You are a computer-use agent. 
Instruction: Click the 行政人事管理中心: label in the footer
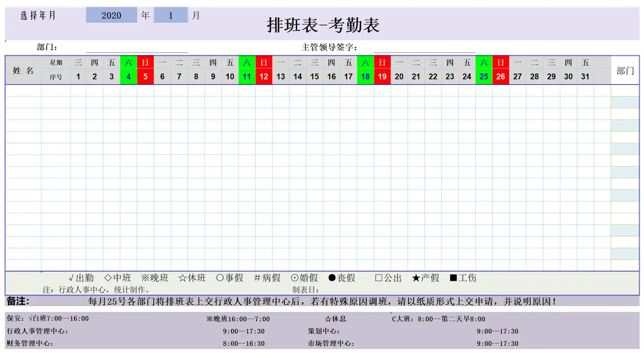point(38,331)
